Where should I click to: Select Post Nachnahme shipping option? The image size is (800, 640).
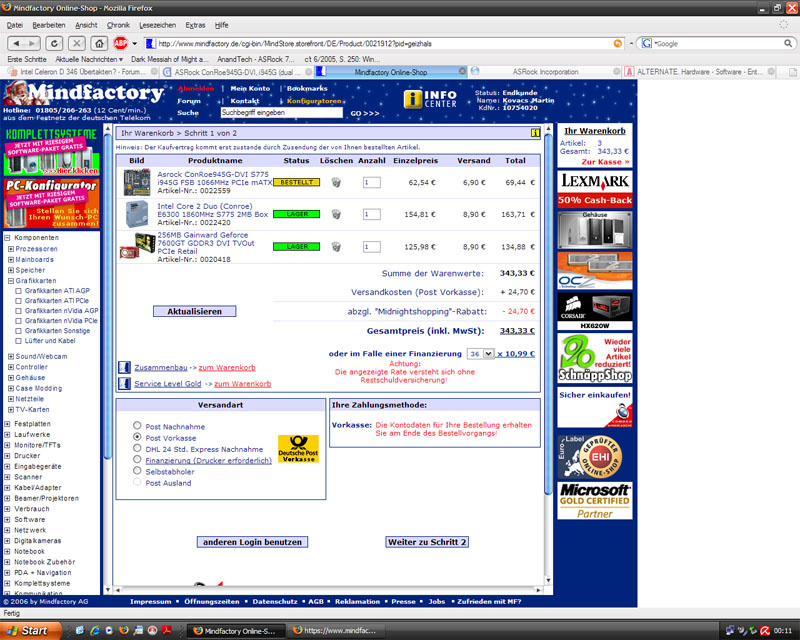[x=137, y=425]
